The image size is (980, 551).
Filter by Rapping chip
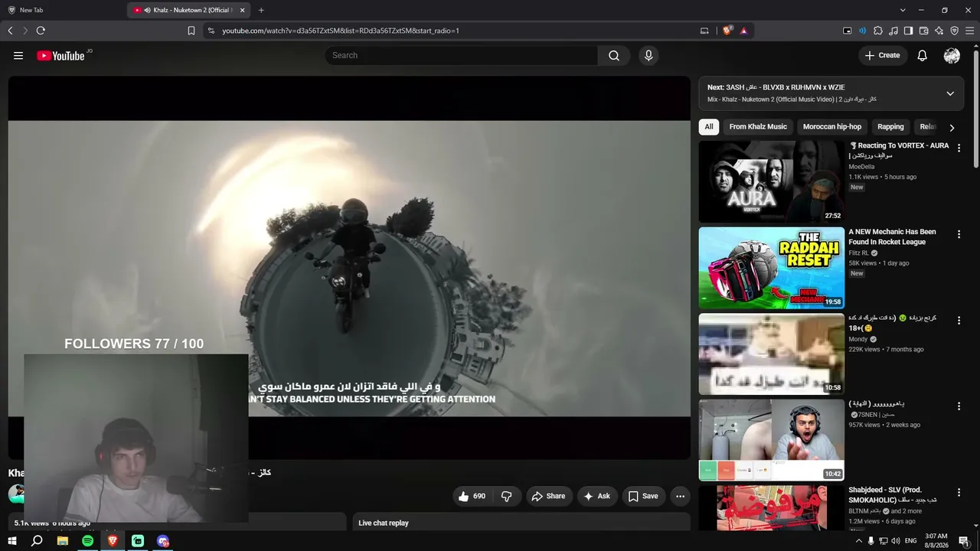pos(890,127)
